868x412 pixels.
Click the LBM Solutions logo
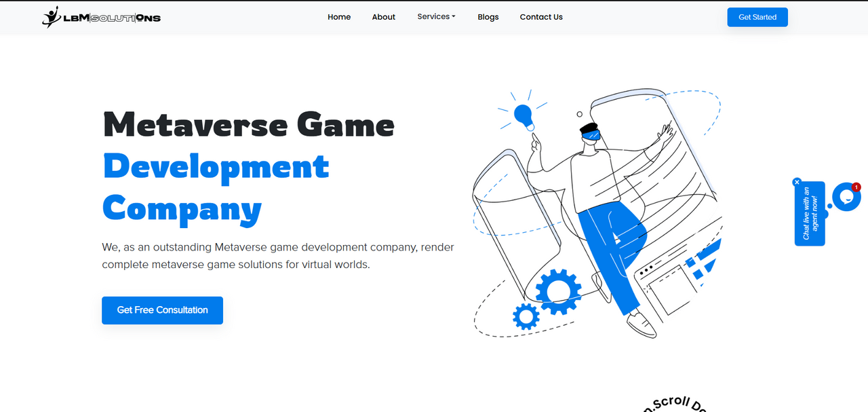tap(101, 17)
